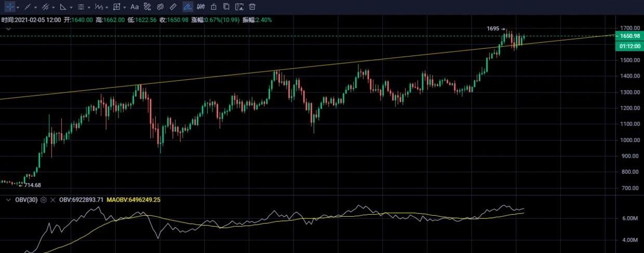Toggle the highlighted continuous drawing mode
This screenshot has width=644, height=253.
[x=188, y=7]
